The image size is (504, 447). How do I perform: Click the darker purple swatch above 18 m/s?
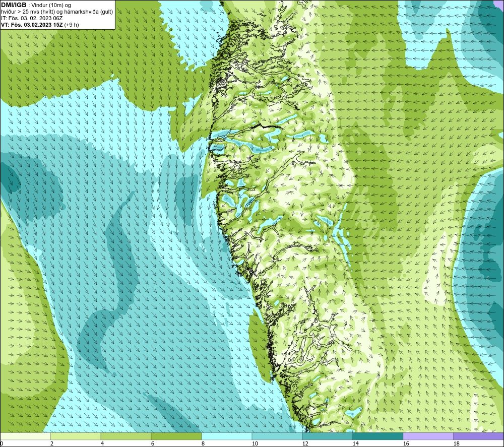pyautogui.click(x=479, y=436)
